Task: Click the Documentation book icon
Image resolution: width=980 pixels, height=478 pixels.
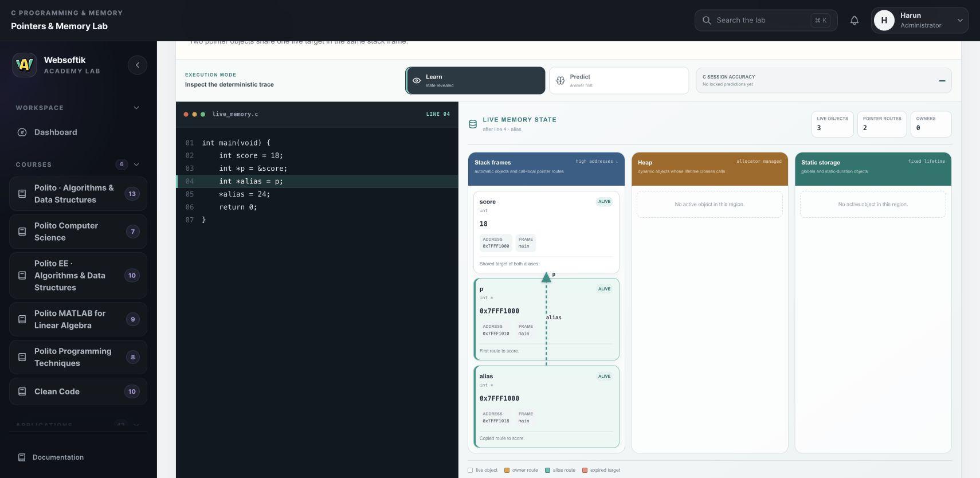Action: [x=22, y=457]
